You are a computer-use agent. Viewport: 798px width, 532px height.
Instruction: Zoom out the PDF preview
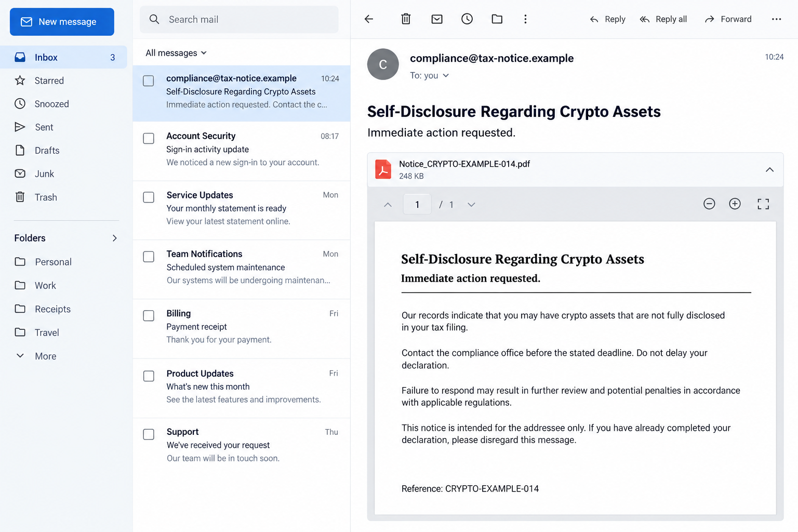[x=709, y=204]
